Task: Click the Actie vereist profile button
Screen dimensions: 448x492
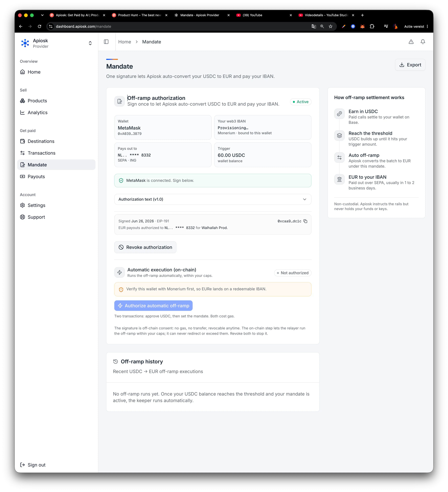Action: 414,26
